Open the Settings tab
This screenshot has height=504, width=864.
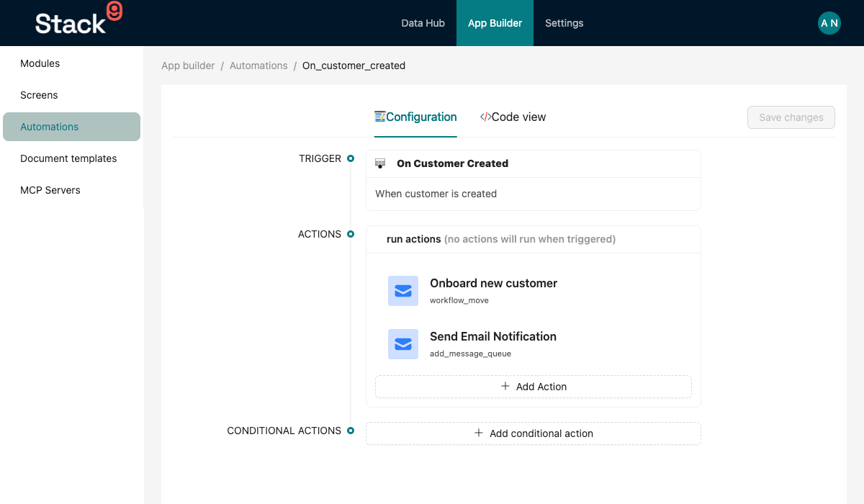[564, 23]
